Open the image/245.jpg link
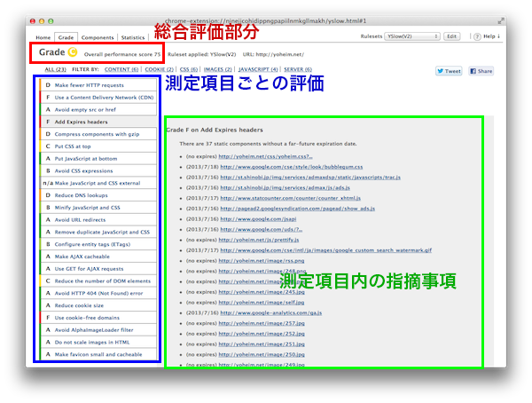The height and width of the screenshot is (403, 532). (x=262, y=292)
